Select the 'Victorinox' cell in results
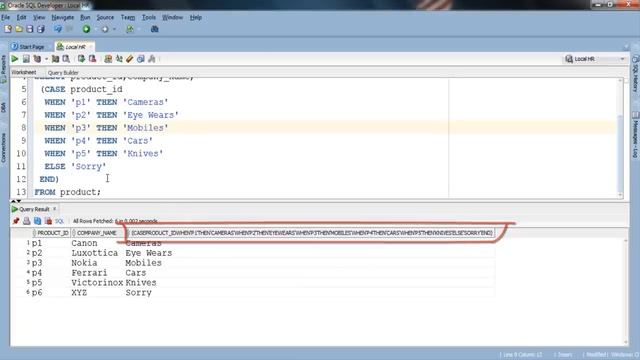The width and height of the screenshot is (640, 360). [97, 282]
